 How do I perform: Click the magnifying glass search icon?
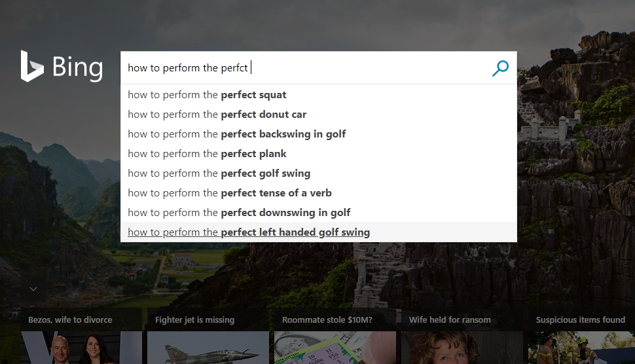500,68
